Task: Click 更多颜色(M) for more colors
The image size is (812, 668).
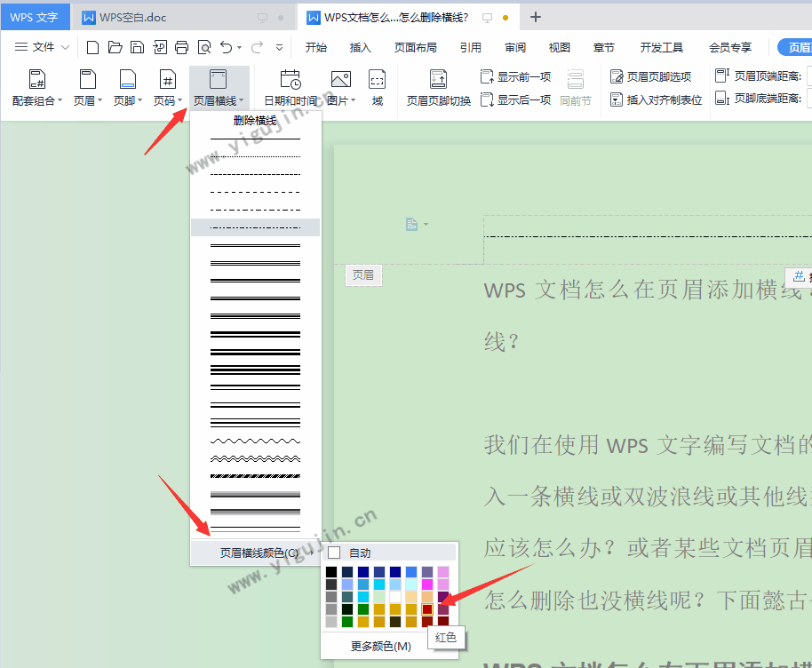Action: [380, 646]
